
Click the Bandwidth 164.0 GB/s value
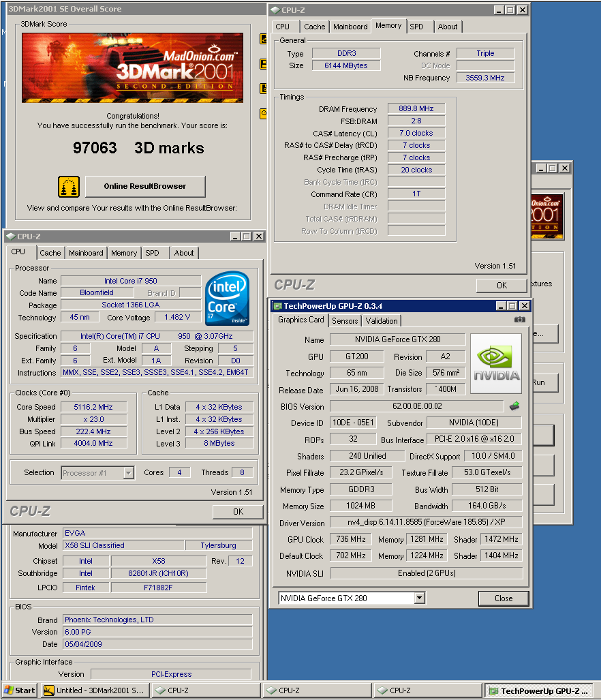(487, 506)
